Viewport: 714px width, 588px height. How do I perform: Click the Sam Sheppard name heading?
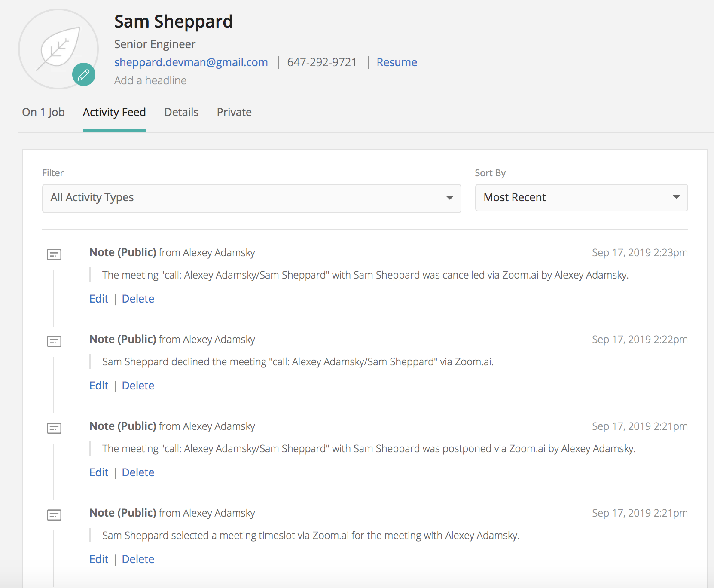173,21
